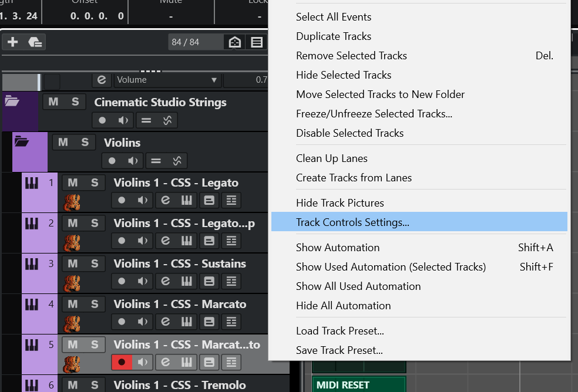The image size is (578, 392).
Task: Mute the Cinematic Studio Strings folder
Action: click(53, 102)
